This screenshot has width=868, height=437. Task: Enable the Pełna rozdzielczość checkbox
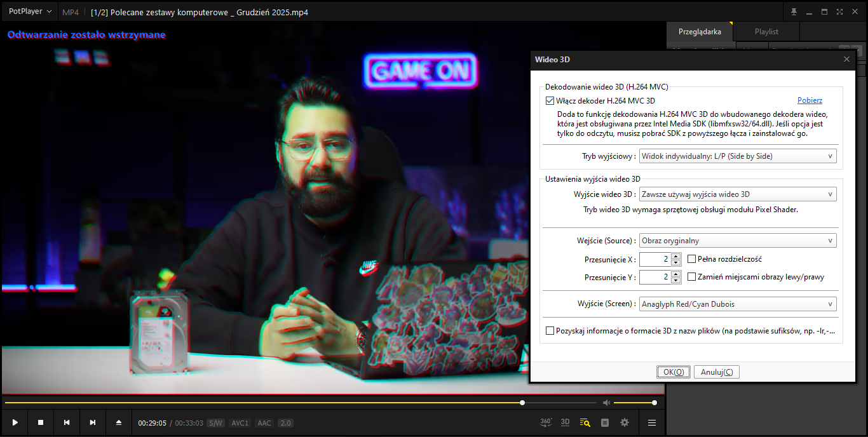(x=692, y=259)
